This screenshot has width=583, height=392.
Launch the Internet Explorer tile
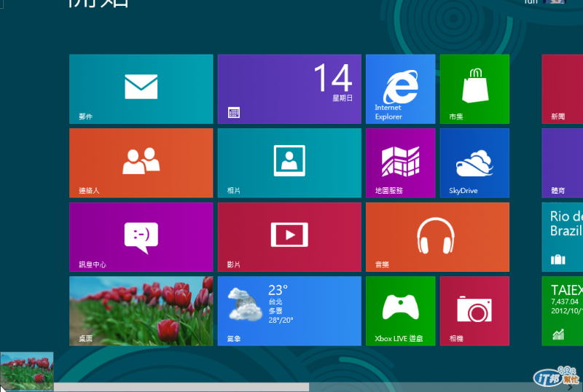400,89
